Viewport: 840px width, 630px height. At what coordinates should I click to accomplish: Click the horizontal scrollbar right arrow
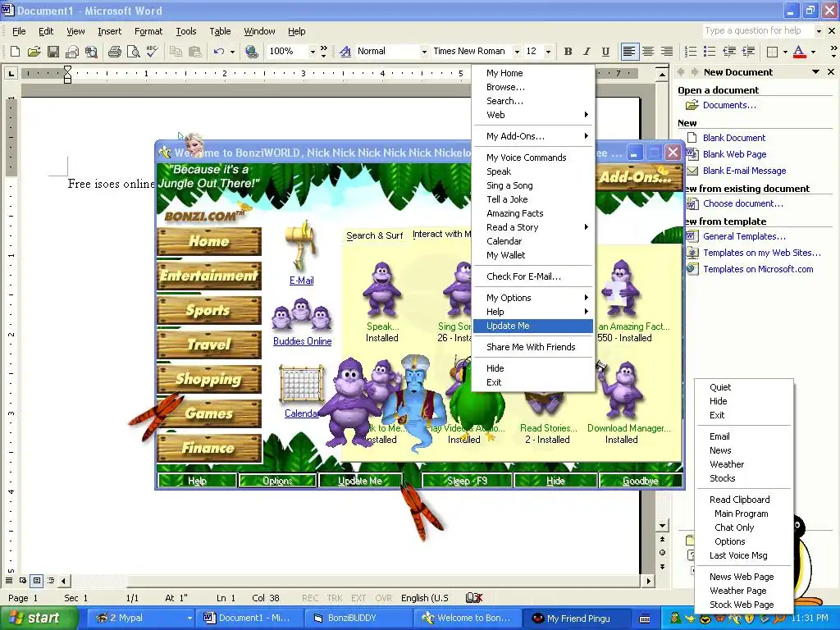(x=649, y=581)
